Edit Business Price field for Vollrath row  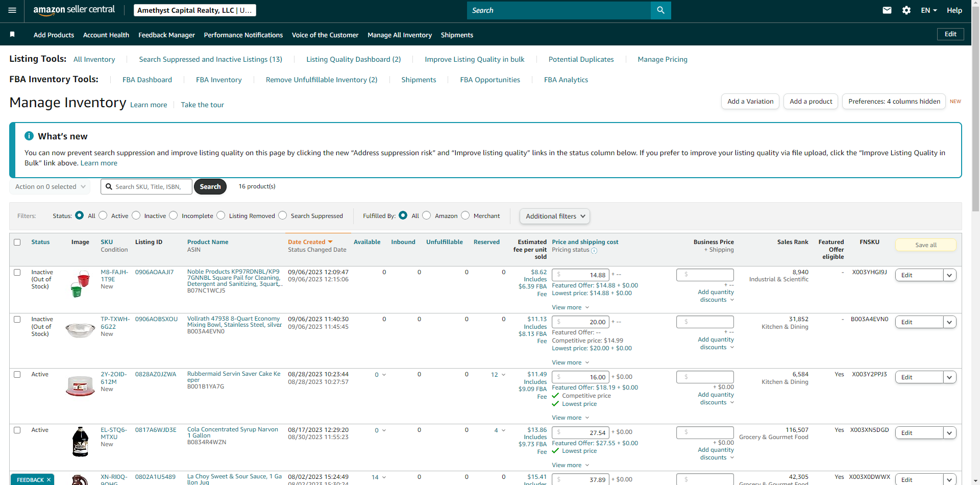pos(705,322)
